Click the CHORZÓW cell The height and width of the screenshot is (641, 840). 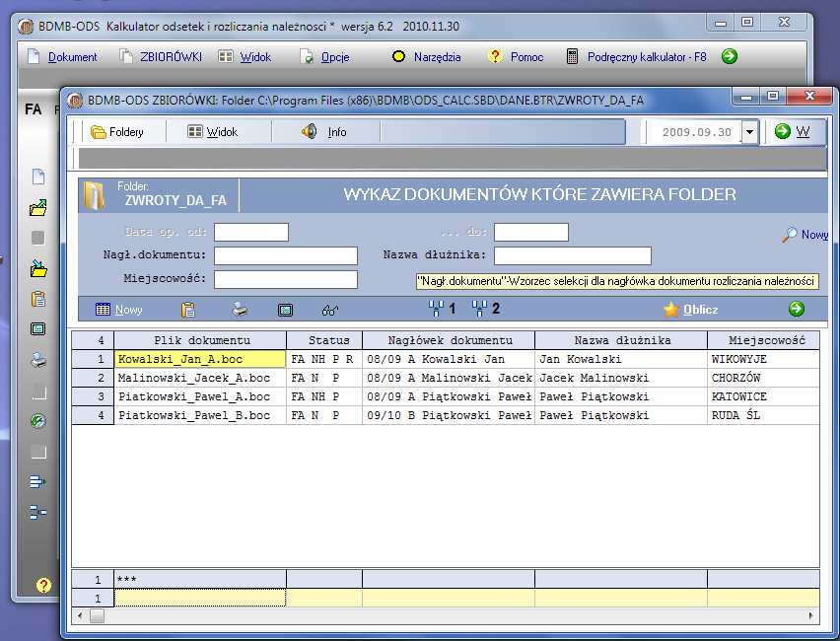tap(763, 378)
